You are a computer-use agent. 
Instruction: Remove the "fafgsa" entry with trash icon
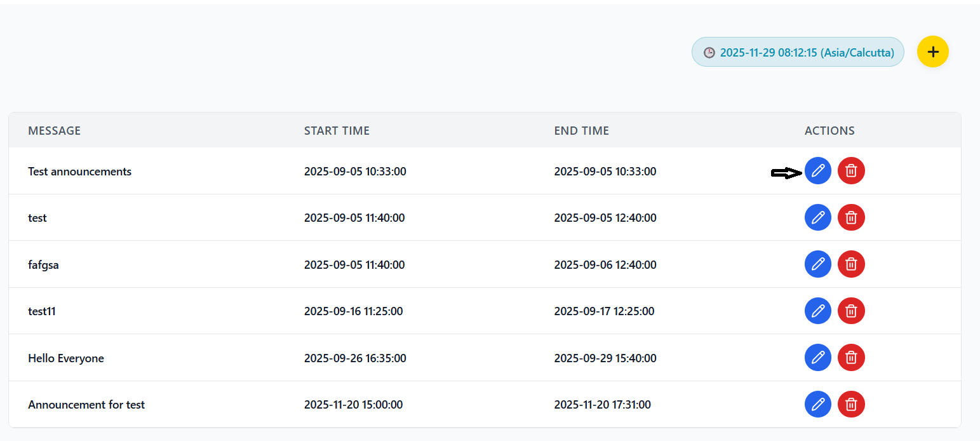[851, 264]
